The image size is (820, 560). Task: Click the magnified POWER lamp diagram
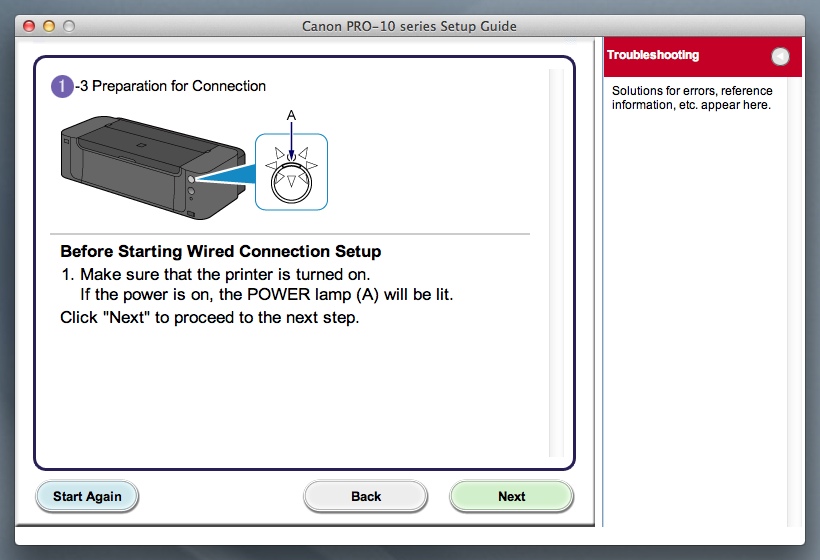coord(291,171)
